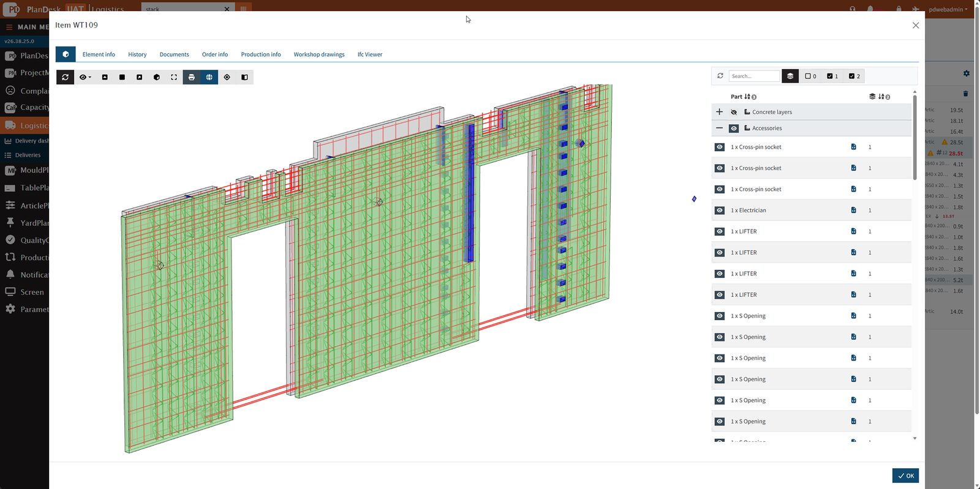Image resolution: width=980 pixels, height=489 pixels.
Task: Select the '1 x Electrician' row text
Action: click(x=748, y=211)
